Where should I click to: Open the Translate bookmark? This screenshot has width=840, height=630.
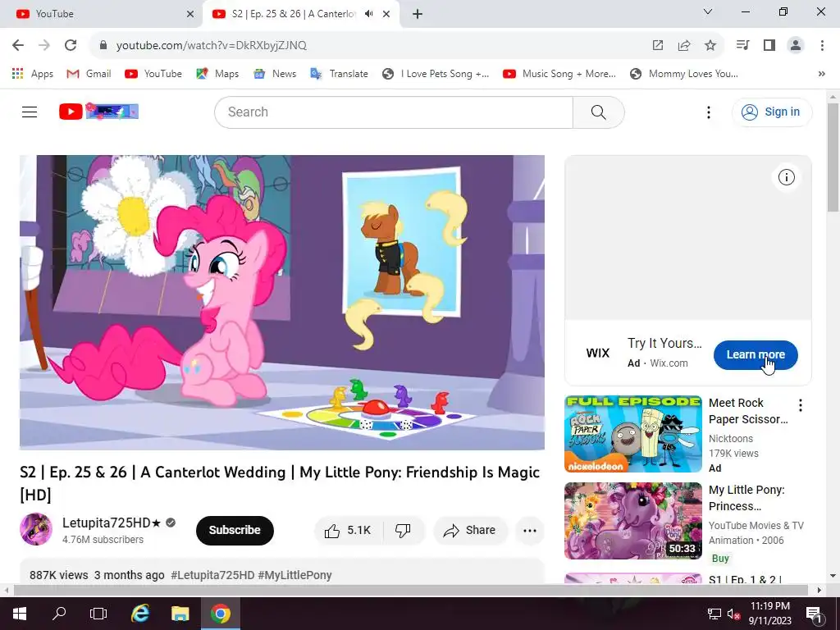coord(339,73)
